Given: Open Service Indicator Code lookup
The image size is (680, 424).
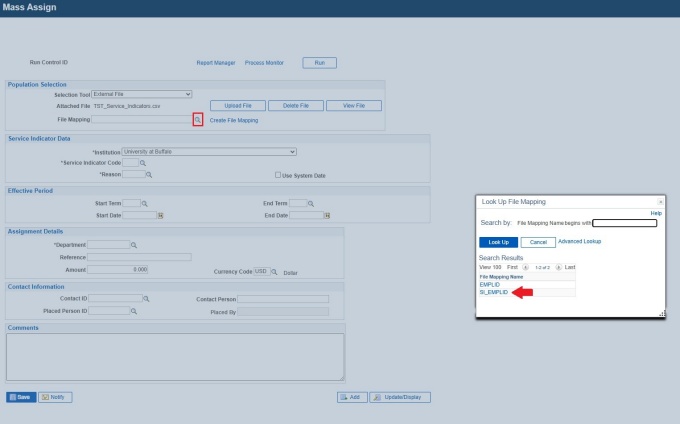Looking at the screenshot, I should click(143, 162).
